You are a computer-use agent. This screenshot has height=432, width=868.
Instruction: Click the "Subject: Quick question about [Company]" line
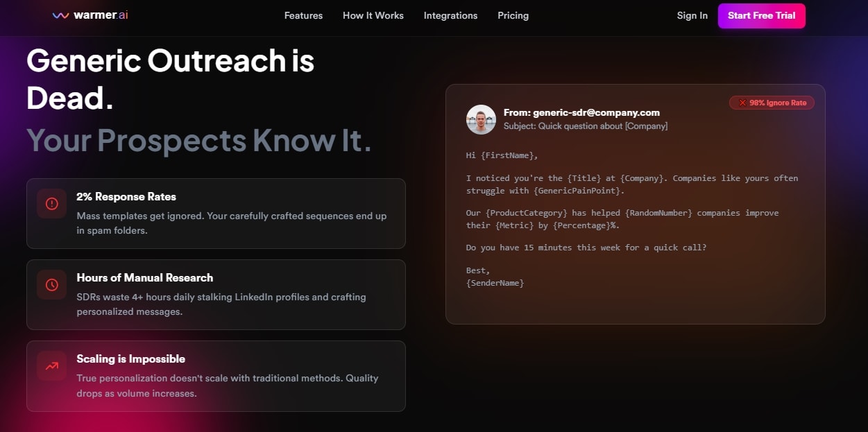(x=586, y=126)
